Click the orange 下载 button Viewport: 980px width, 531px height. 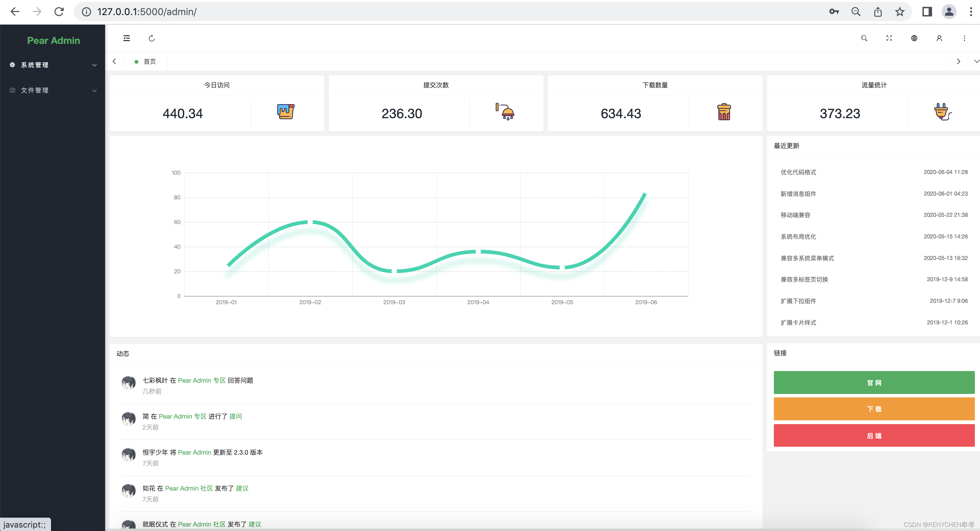point(874,409)
